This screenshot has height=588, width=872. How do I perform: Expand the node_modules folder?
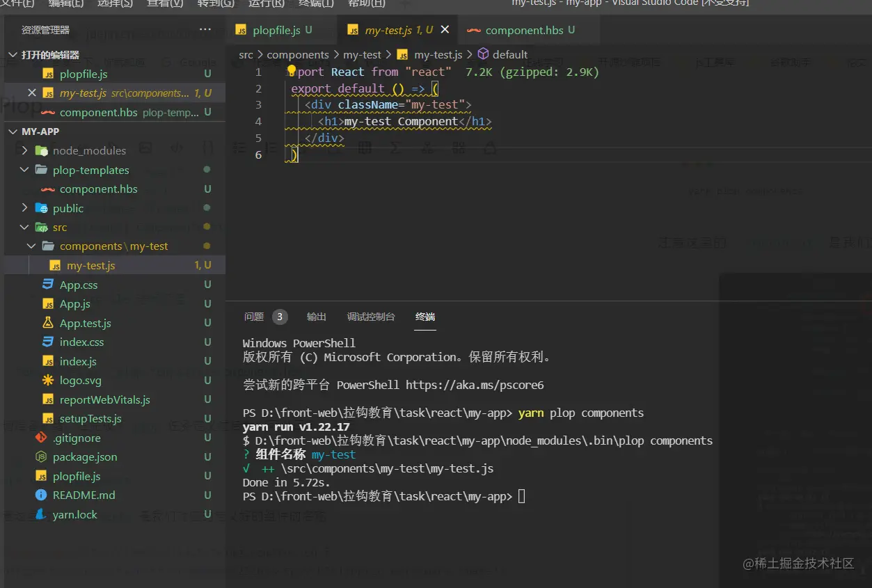[x=25, y=150]
